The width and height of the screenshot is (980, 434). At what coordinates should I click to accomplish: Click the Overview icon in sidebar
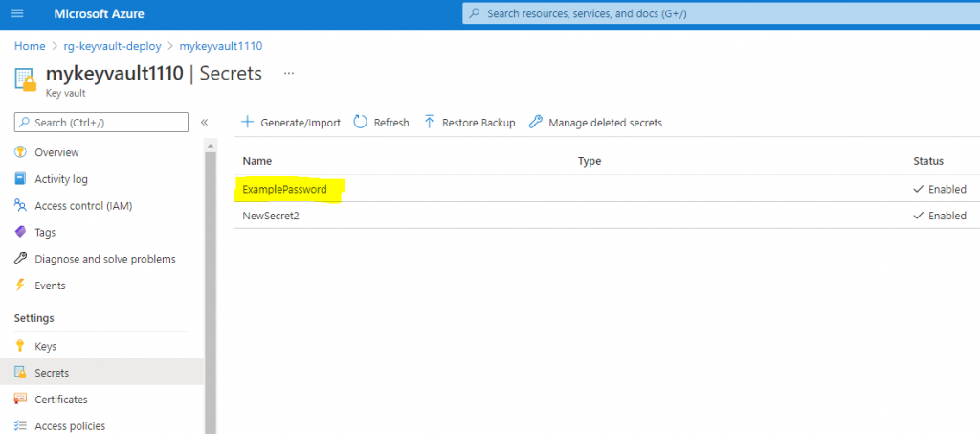(x=21, y=152)
